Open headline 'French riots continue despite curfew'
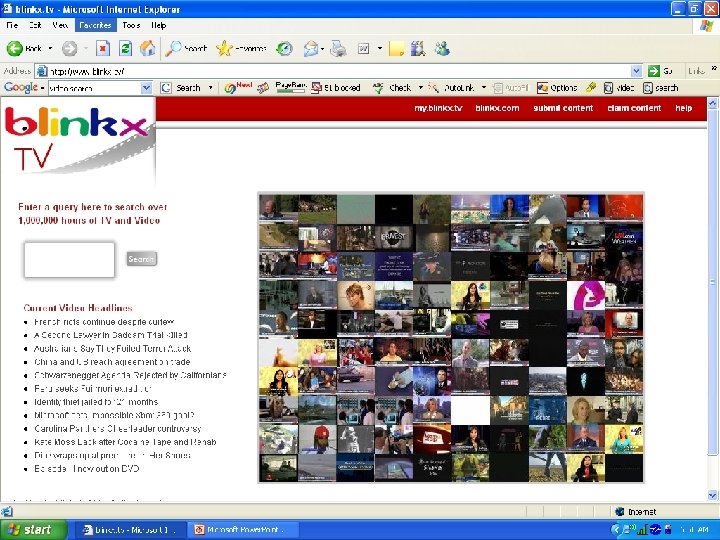 point(104,322)
